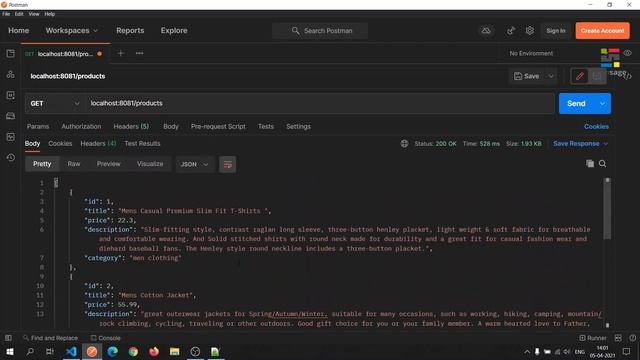Click Sign In

[556, 31]
